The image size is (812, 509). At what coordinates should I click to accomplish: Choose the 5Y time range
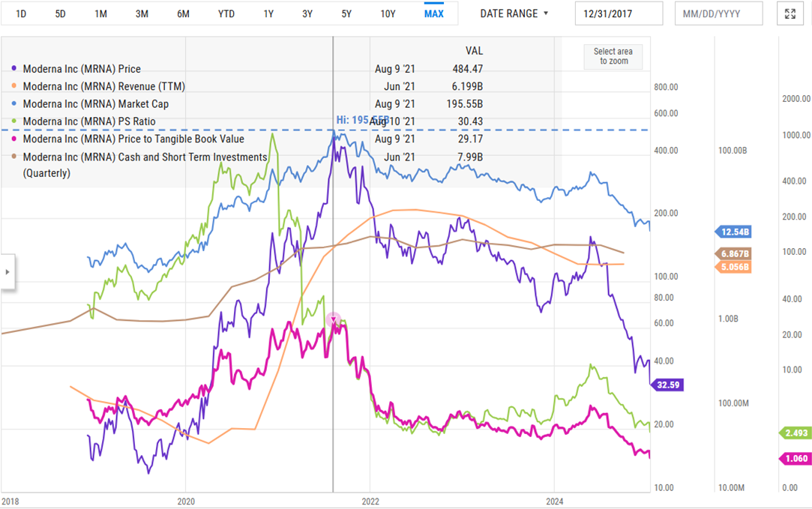[346, 13]
